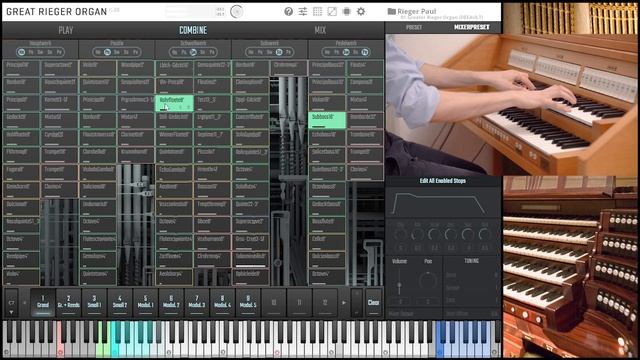This screenshot has height=360, width=640.
Task: Click the Clear button
Action: [x=373, y=302]
